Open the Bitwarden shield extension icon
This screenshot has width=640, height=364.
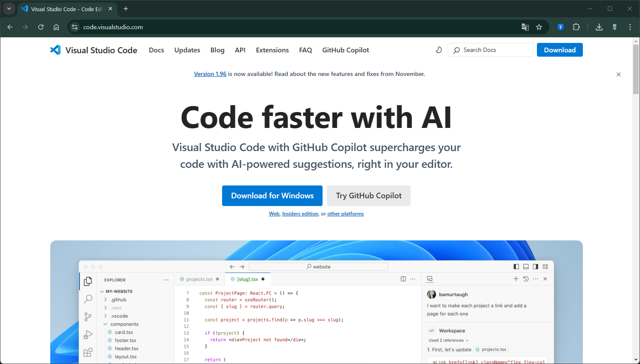click(x=561, y=27)
